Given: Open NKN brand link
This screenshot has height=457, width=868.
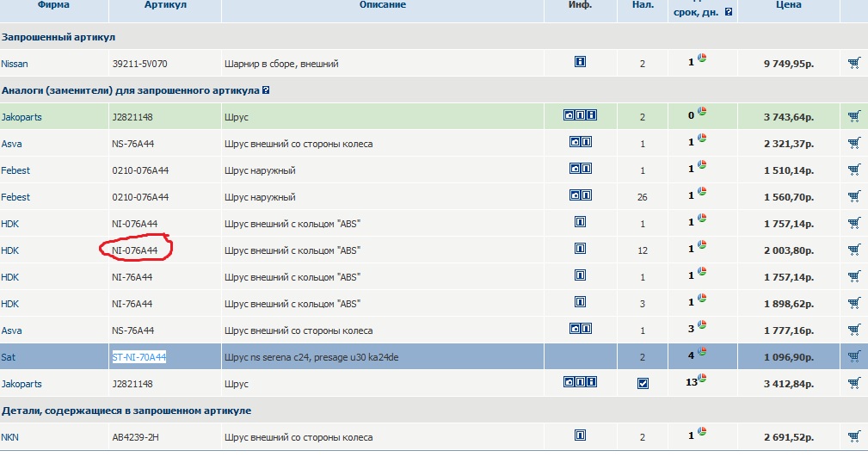Looking at the screenshot, I should coord(10,437).
